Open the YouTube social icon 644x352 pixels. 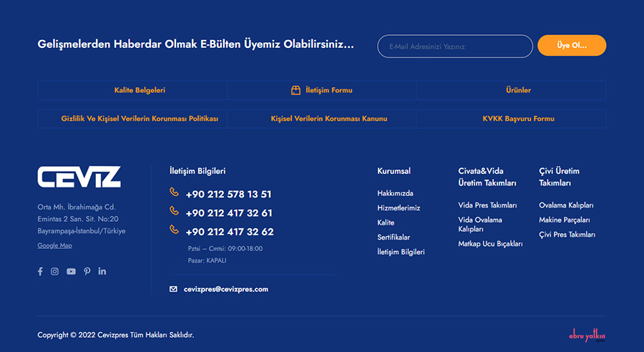point(71,271)
